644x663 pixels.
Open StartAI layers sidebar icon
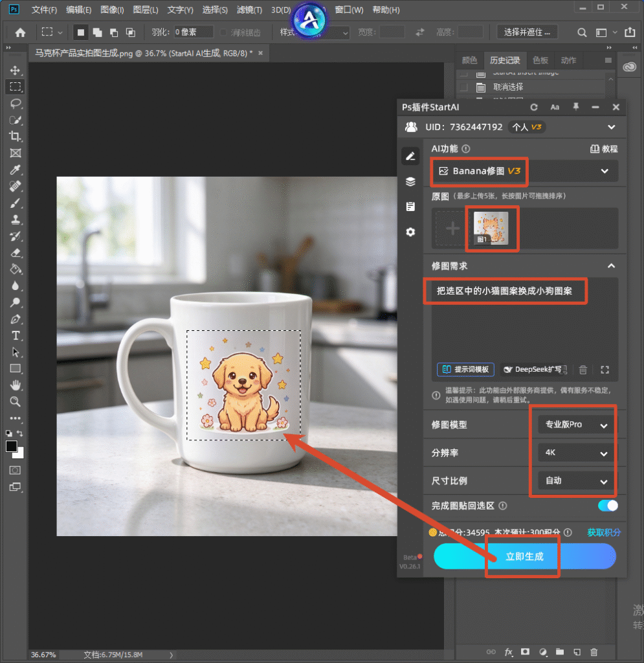pos(410,182)
